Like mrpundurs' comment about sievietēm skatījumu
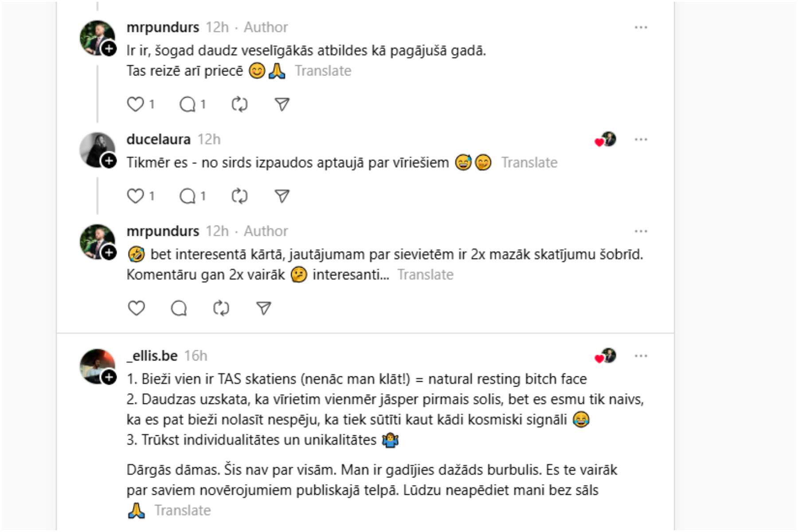The height and width of the screenshot is (532, 798). click(x=136, y=308)
